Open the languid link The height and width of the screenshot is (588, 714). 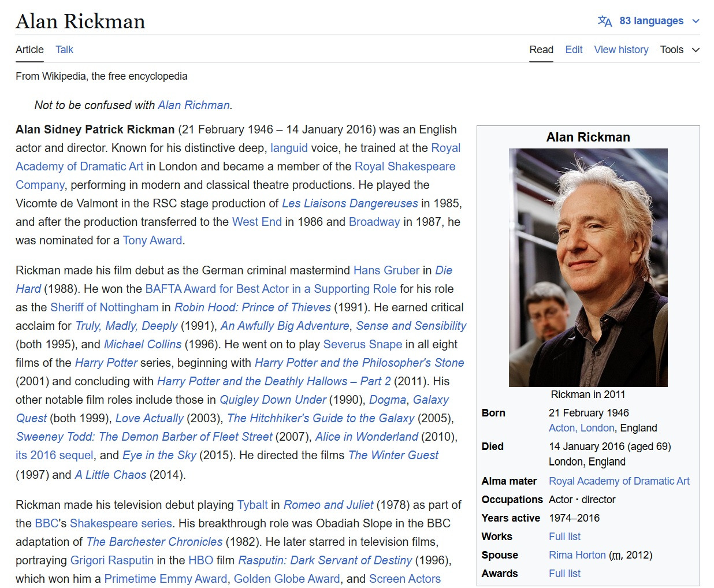pyautogui.click(x=289, y=148)
